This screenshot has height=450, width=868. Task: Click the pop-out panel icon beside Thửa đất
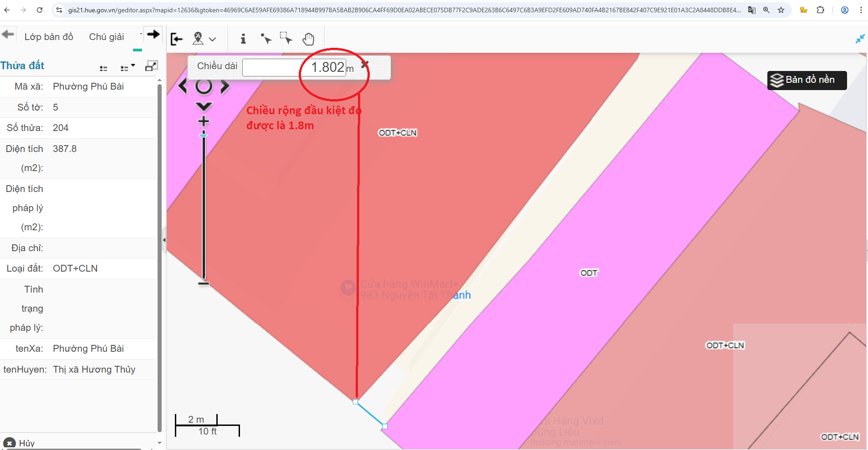tap(151, 66)
